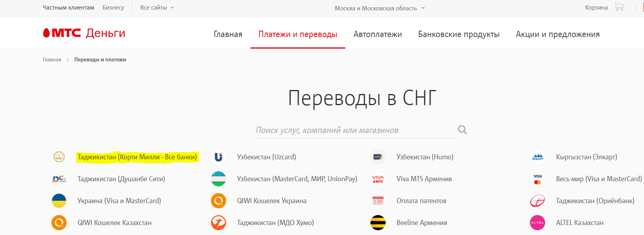Open the shopping cart icon

click(619, 7)
